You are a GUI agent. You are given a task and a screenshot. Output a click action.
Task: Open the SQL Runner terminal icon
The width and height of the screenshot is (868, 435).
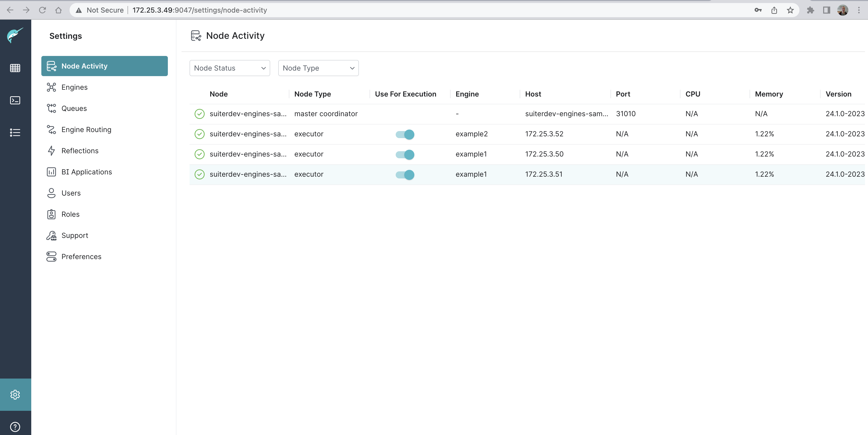[x=15, y=100]
